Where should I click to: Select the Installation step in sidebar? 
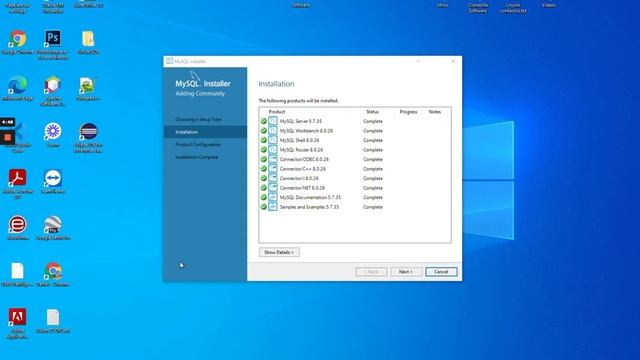(205, 132)
